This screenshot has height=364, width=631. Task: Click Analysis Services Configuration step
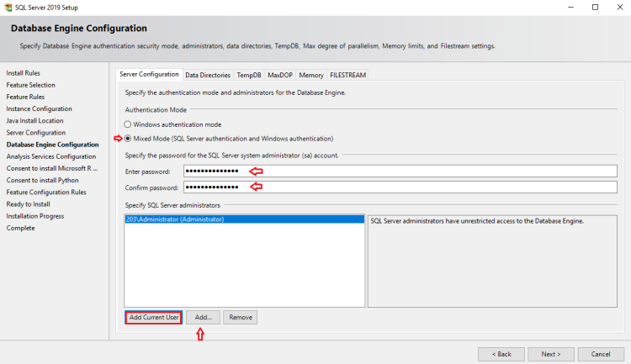coord(51,156)
